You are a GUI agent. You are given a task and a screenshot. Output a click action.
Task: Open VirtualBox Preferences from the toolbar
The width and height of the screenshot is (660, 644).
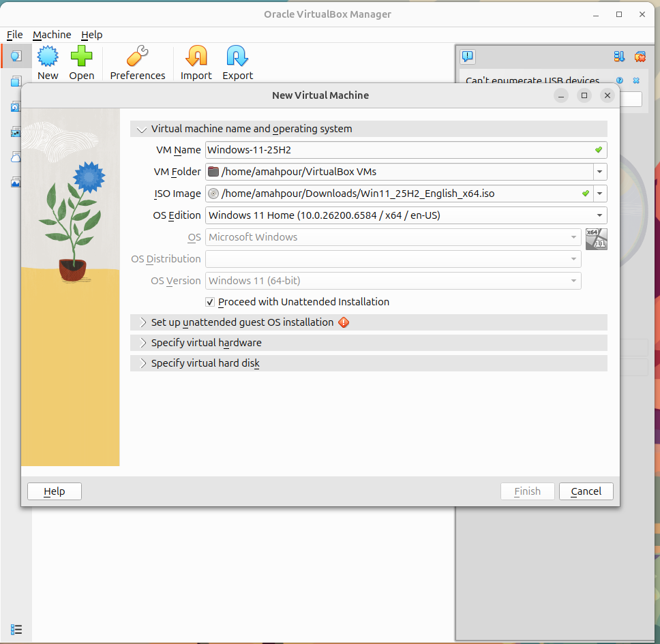(x=137, y=61)
